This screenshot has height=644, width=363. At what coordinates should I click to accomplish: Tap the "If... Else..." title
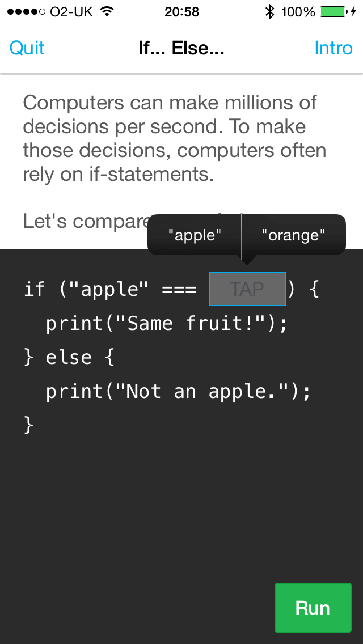[x=181, y=48]
